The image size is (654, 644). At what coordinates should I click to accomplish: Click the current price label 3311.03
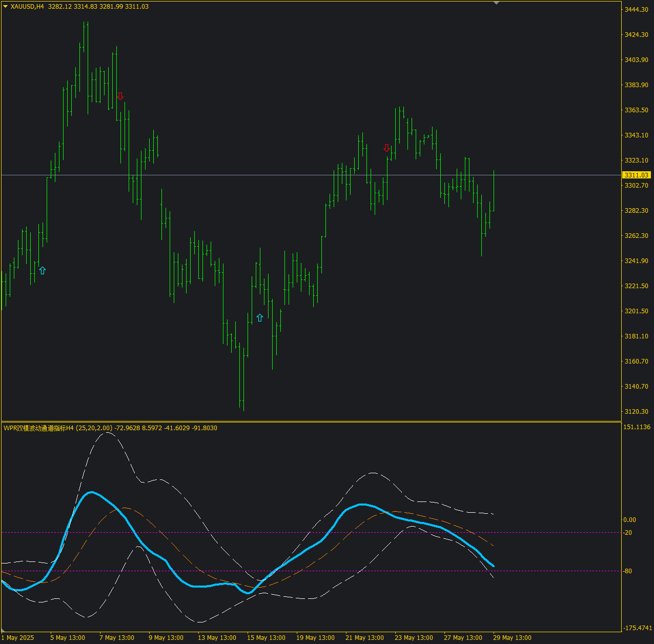click(x=637, y=175)
